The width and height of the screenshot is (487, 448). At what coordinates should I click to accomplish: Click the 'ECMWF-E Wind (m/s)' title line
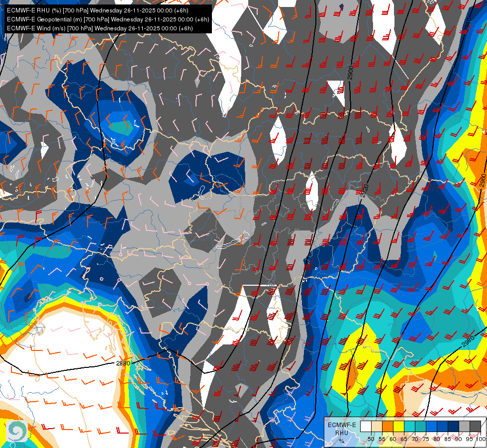coord(99,28)
